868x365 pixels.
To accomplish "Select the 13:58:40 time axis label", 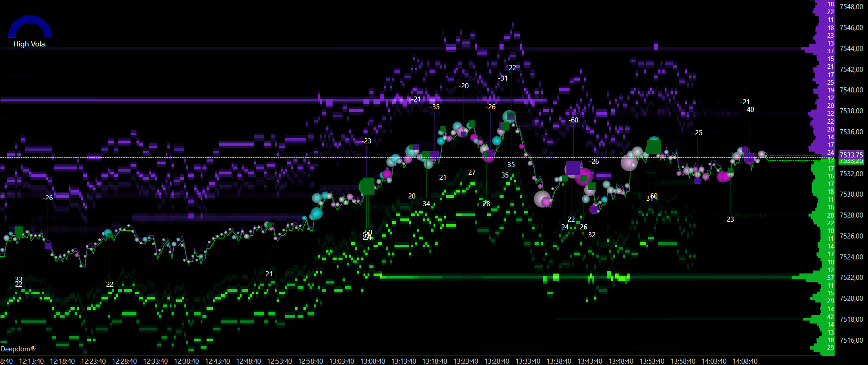I will 683,361.
